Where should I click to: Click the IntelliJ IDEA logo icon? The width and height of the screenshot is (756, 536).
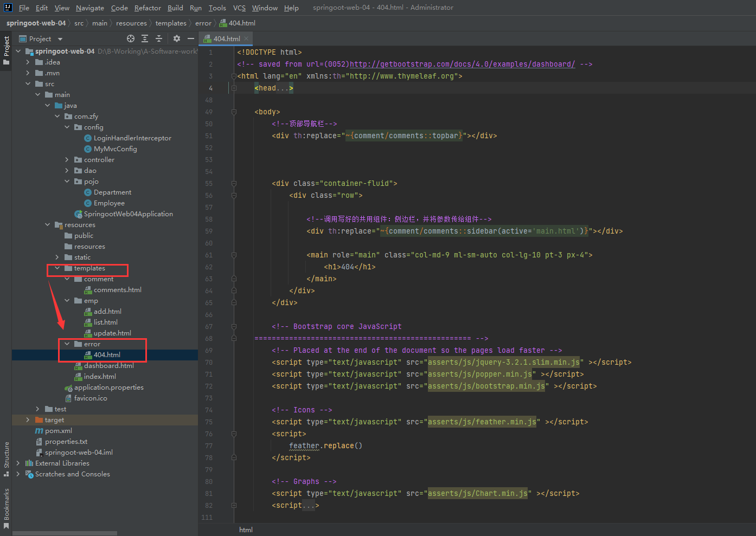(x=8, y=8)
